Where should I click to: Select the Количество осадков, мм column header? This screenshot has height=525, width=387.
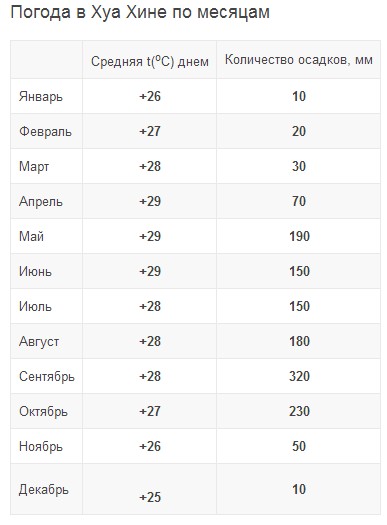pyautogui.click(x=299, y=60)
